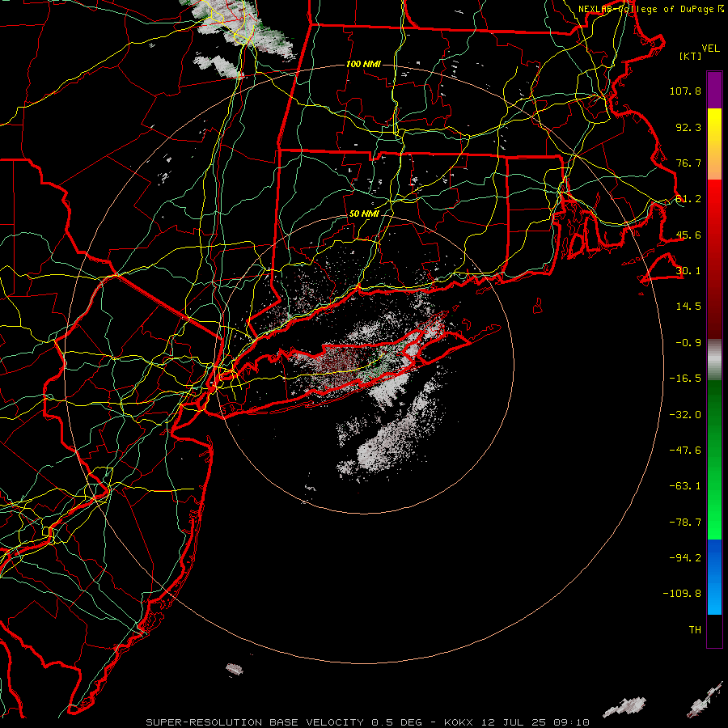Select the -94.2 velocity scale value

tap(685, 558)
